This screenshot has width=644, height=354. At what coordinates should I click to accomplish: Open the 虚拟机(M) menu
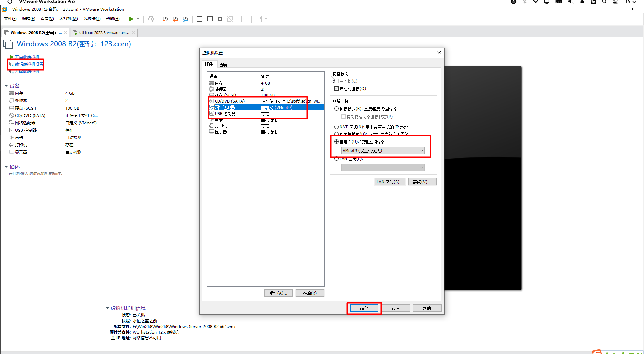pyautogui.click(x=69, y=19)
